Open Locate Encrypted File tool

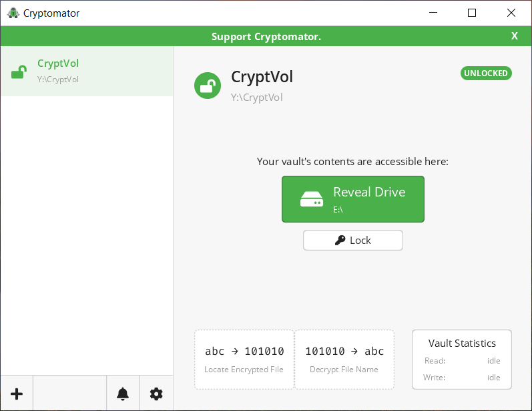point(244,360)
